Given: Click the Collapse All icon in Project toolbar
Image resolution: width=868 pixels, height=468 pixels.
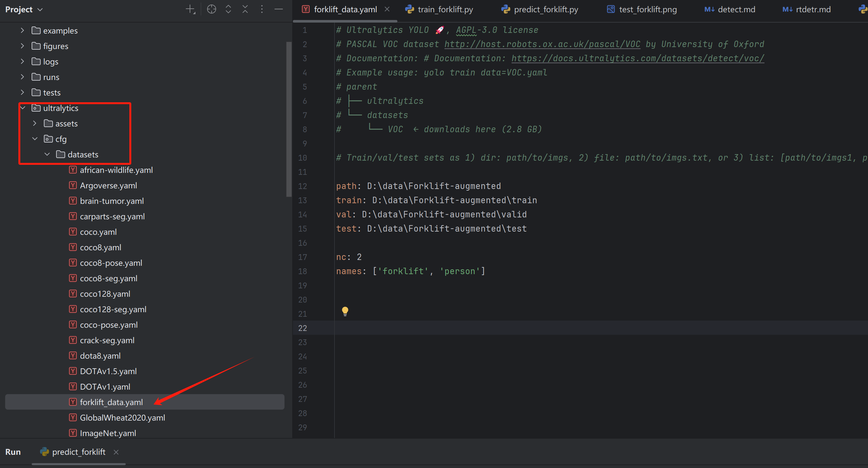Looking at the screenshot, I should click(245, 9).
